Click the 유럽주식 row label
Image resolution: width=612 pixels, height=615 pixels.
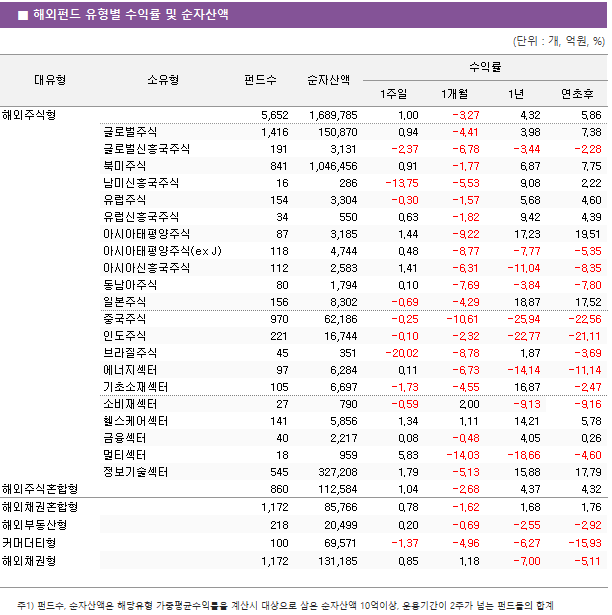pos(124,200)
